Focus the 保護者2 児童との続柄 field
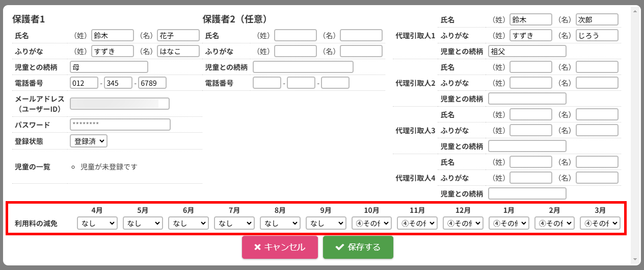Screen dimensions: 644x270 [x=303, y=67]
